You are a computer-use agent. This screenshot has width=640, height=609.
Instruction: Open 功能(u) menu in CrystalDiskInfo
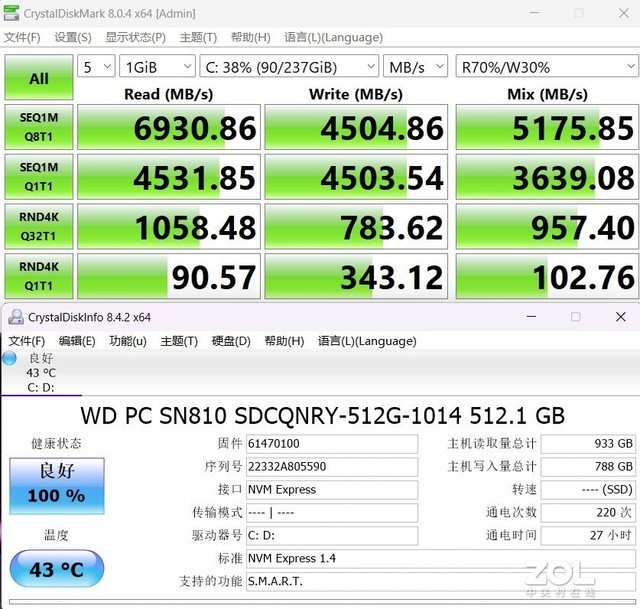(128, 341)
